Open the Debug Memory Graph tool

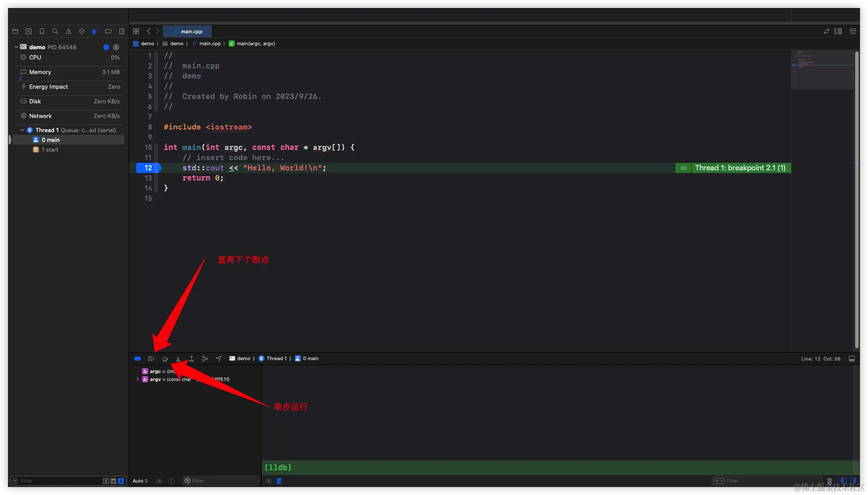(x=205, y=358)
